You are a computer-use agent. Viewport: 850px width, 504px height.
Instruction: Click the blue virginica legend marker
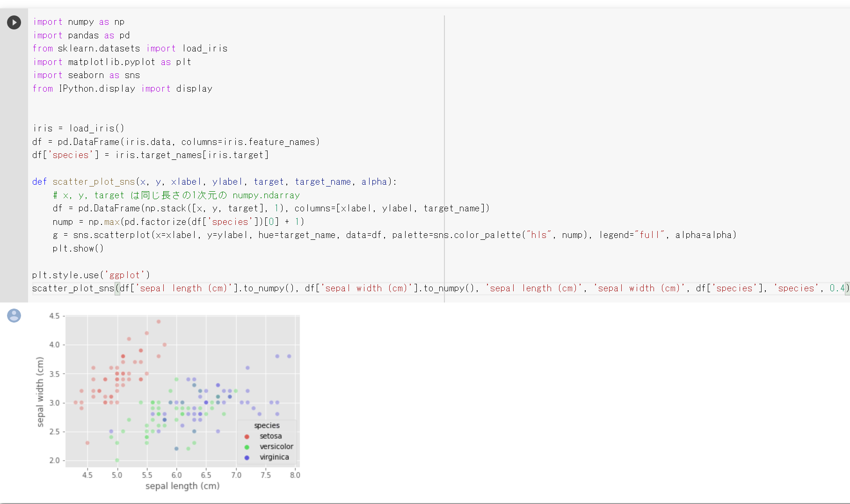(x=247, y=458)
